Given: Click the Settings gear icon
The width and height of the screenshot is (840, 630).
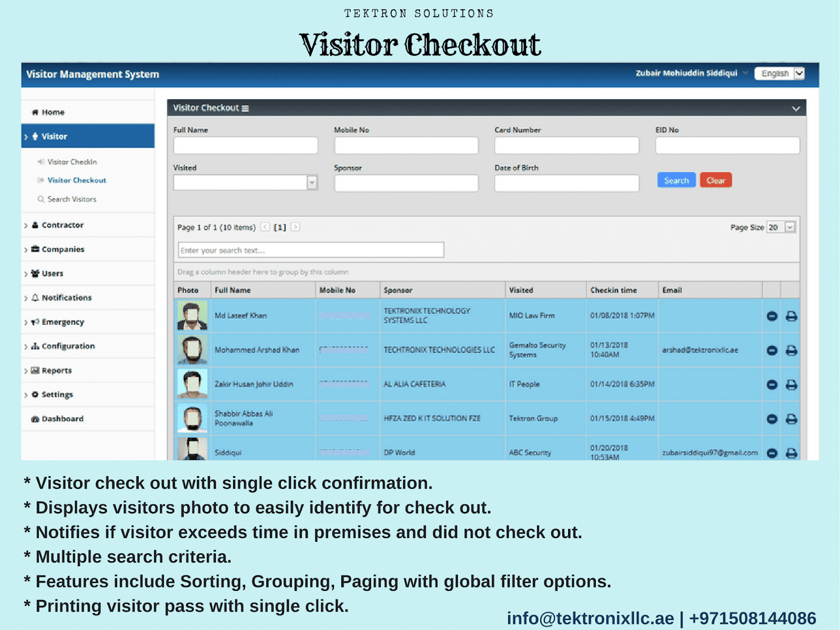Looking at the screenshot, I should point(35,394).
